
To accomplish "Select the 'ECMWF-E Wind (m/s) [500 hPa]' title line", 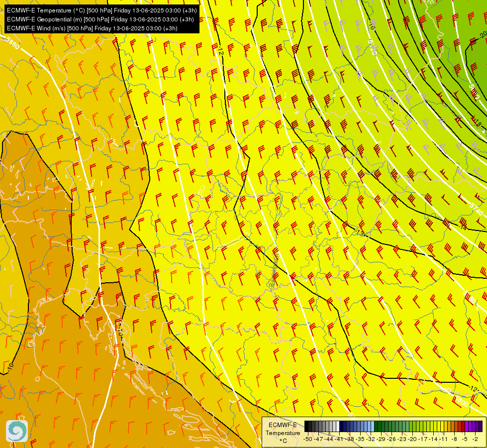I will pyautogui.click(x=92, y=28).
